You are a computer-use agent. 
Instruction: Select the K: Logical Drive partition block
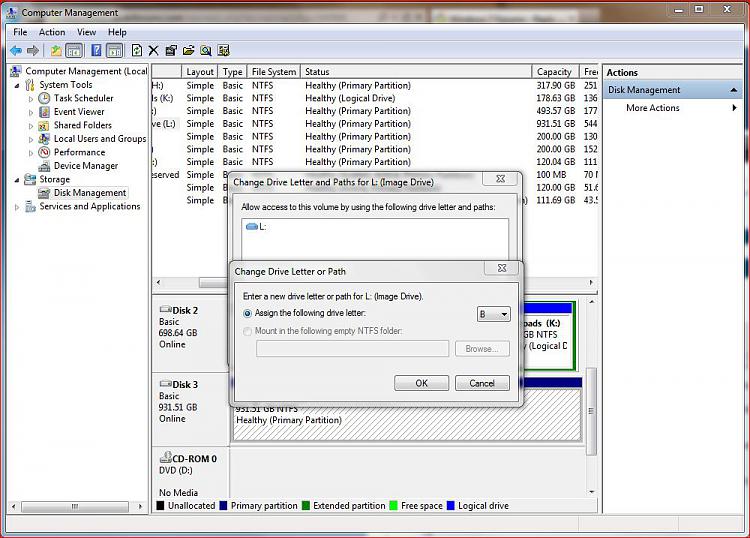(547, 336)
